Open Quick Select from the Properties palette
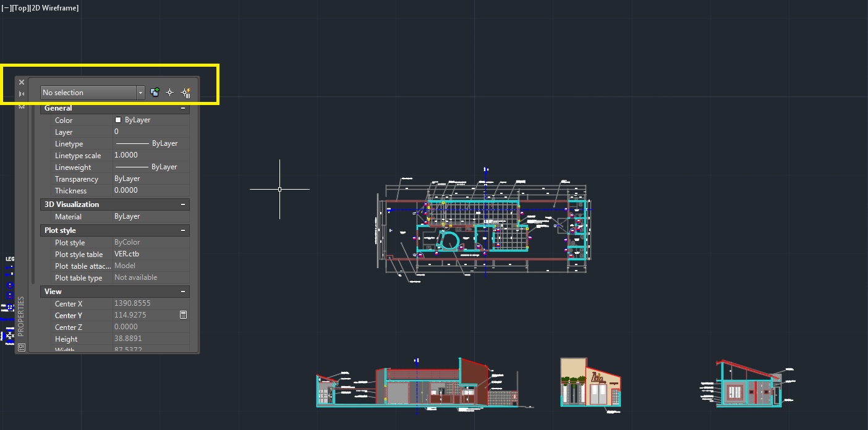 (x=185, y=93)
